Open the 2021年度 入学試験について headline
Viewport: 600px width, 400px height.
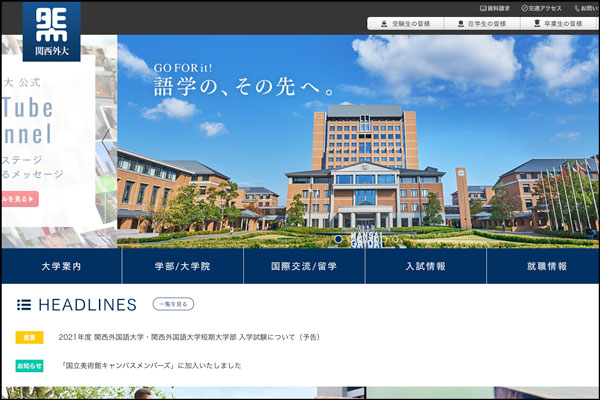point(189,338)
